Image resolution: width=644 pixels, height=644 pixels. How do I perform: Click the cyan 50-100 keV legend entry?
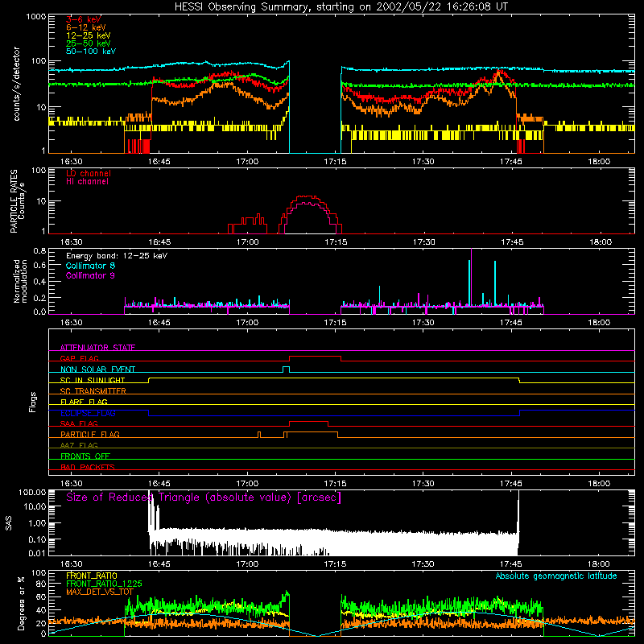[x=91, y=52]
